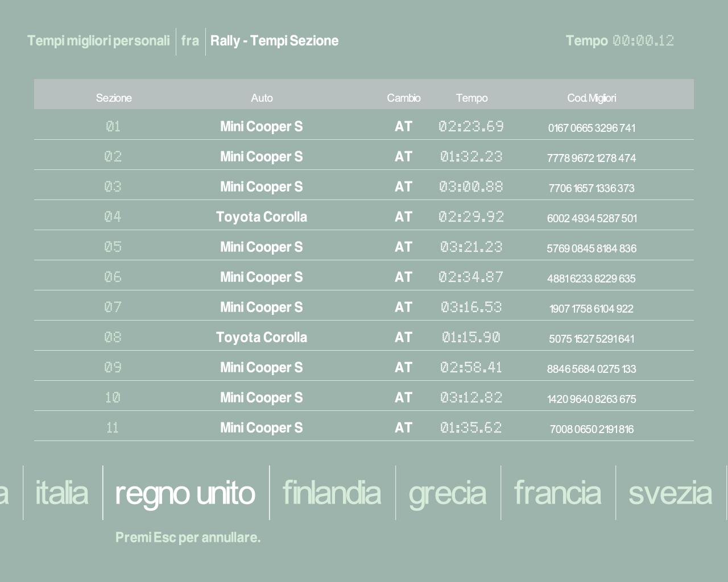Click the Auto column header
Screen dimensions: 728x582
point(262,98)
